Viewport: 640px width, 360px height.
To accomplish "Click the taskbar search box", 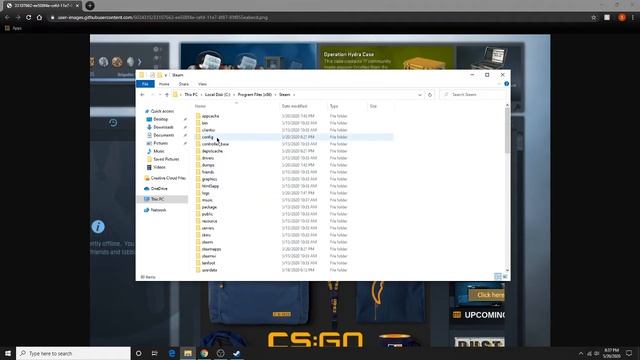I will point(73,353).
